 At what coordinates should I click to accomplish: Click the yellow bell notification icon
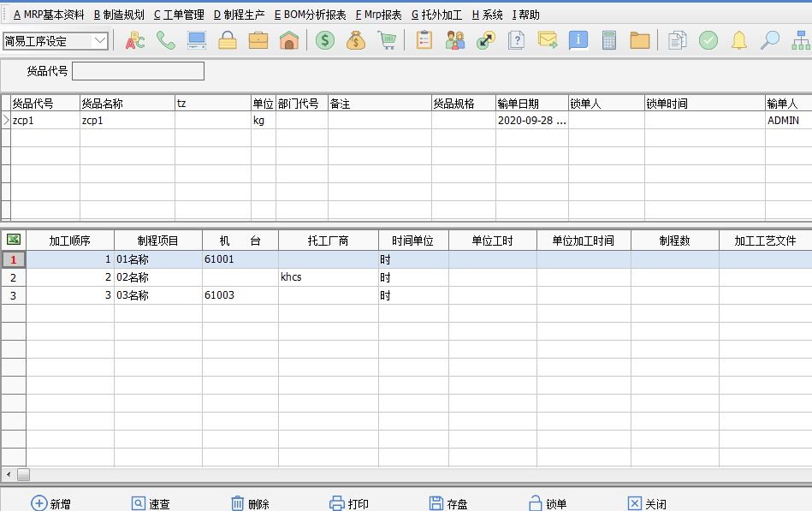coord(739,40)
